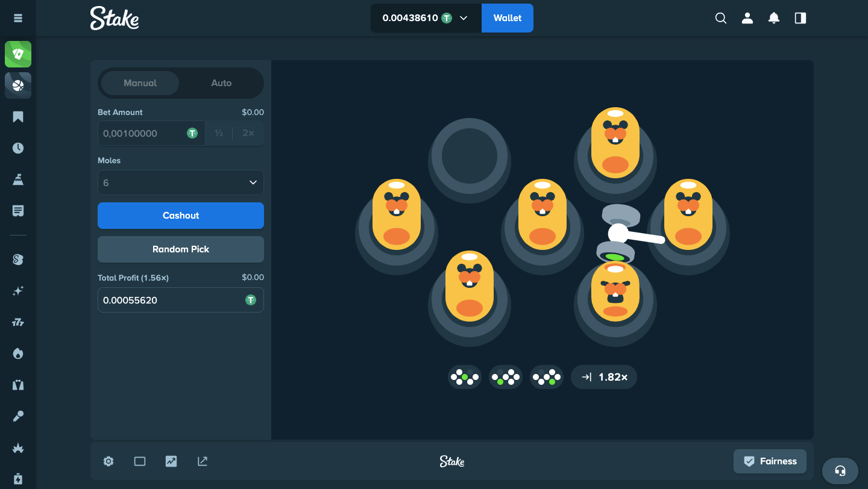Screen dimensions: 868x489
Task: Switch to the Manual betting tab
Action: (140, 83)
